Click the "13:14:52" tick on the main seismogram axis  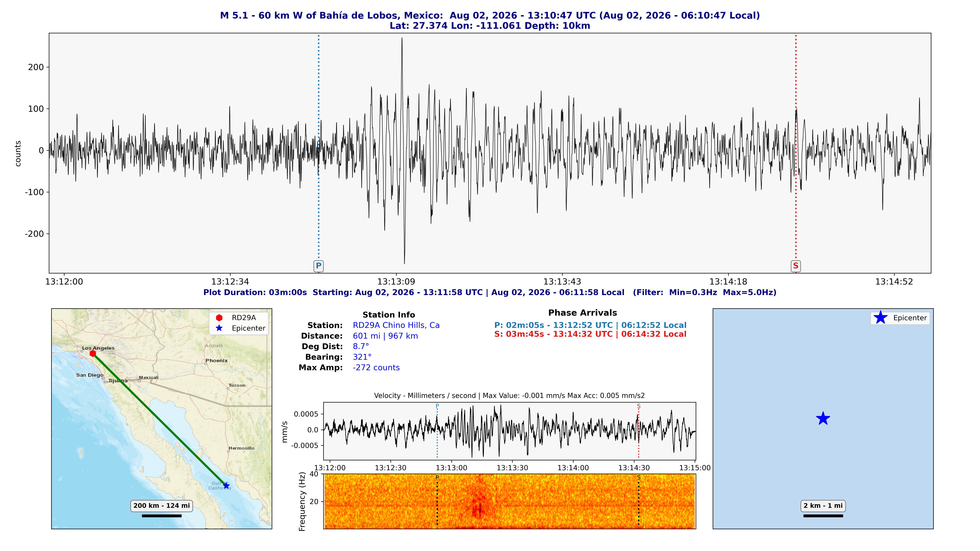894,282
